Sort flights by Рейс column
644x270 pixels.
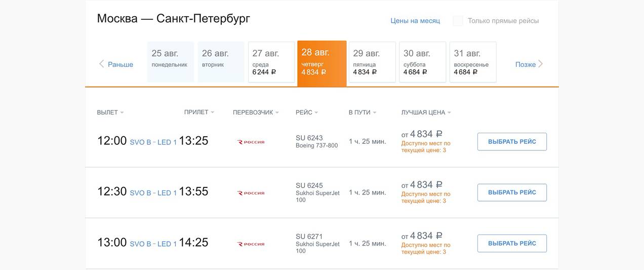307,112
